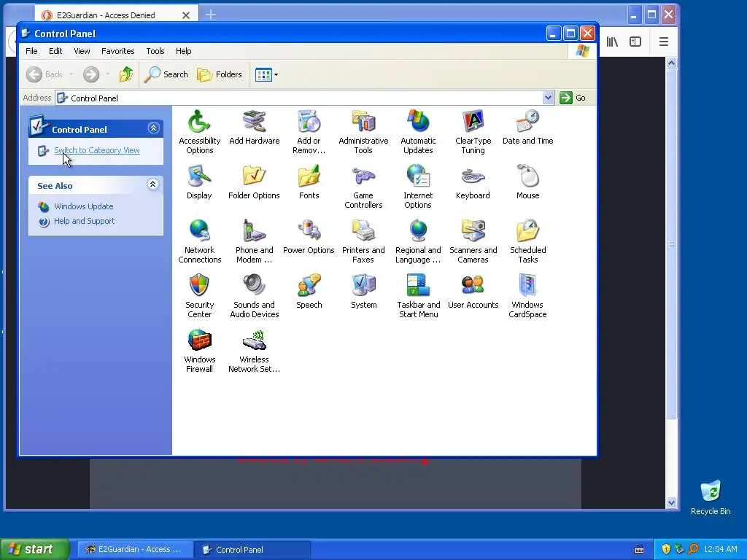Select Scanners and Cameras icon
This screenshot has height=560, width=747.
coord(473,241)
